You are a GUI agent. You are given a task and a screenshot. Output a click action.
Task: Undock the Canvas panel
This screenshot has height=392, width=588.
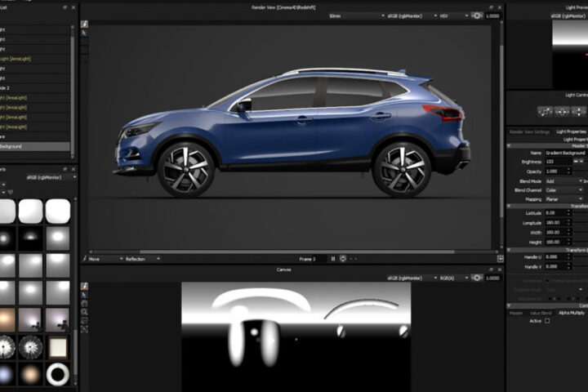coord(491,269)
